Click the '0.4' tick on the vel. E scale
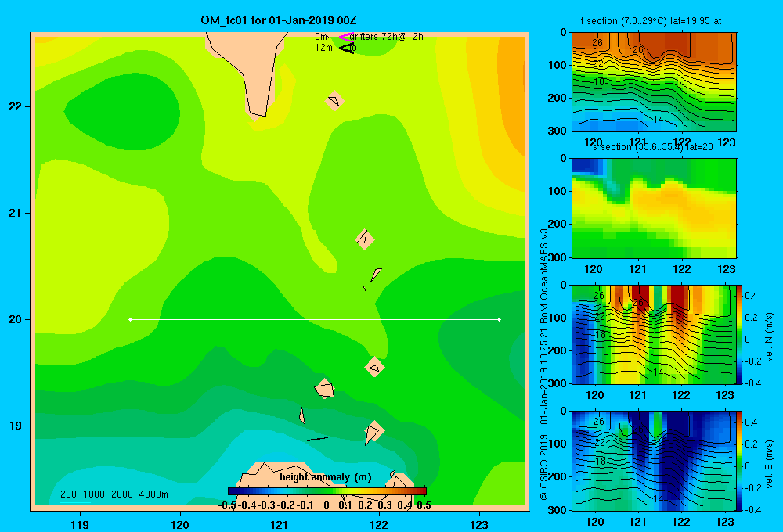 tap(751, 422)
